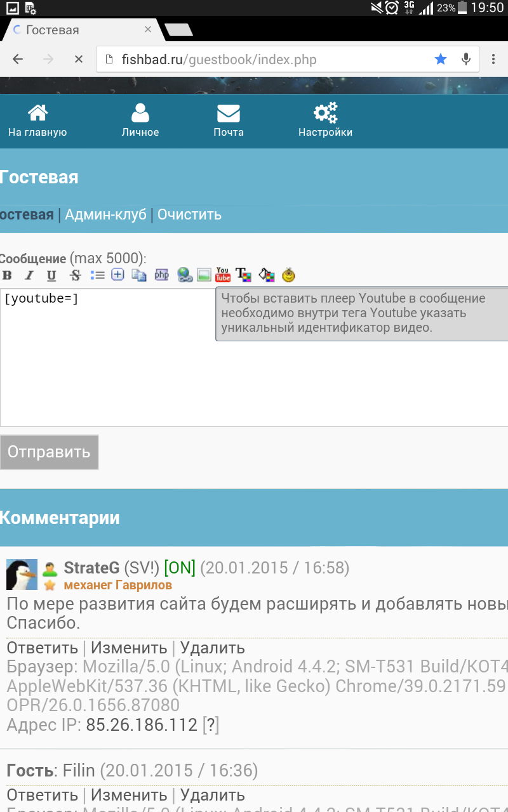508x812 pixels.
Task: Open StrateG user profile link
Action: (x=91, y=567)
